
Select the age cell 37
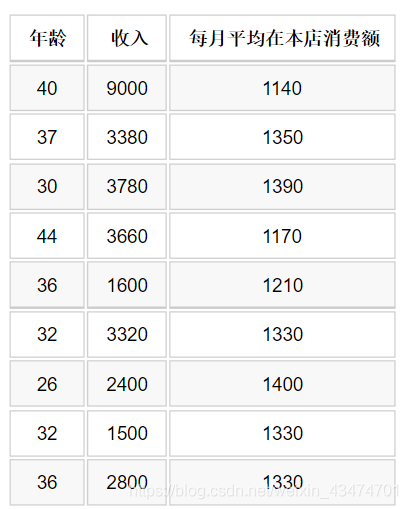point(47,137)
